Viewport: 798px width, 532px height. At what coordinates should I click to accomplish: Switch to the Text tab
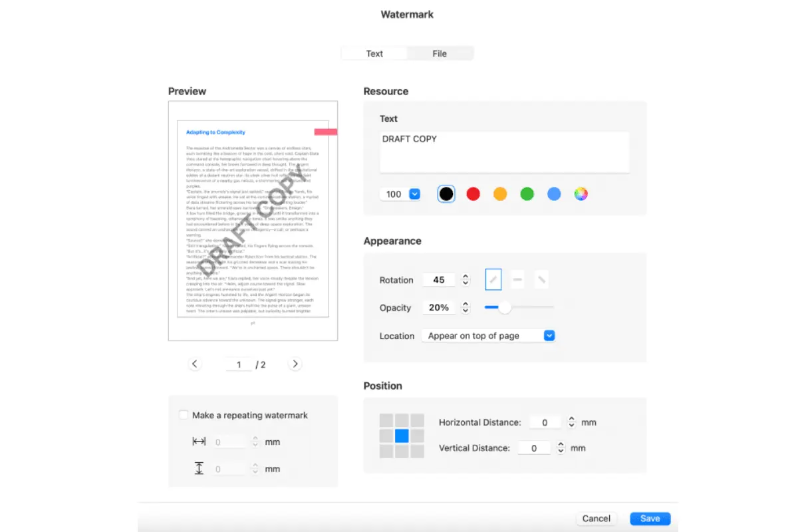point(374,53)
